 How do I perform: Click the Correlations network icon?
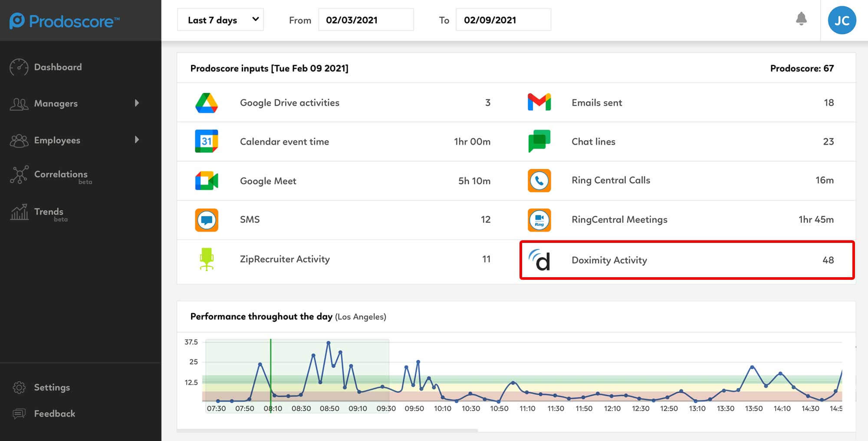click(19, 175)
